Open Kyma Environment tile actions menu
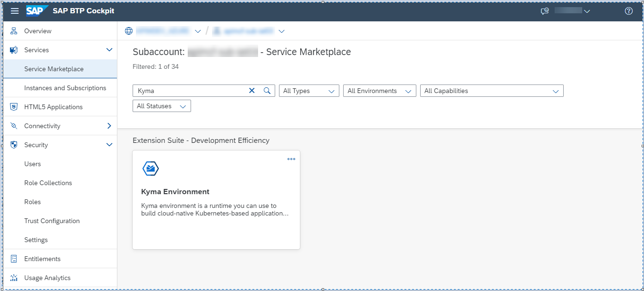The width and height of the screenshot is (644, 291). point(291,159)
